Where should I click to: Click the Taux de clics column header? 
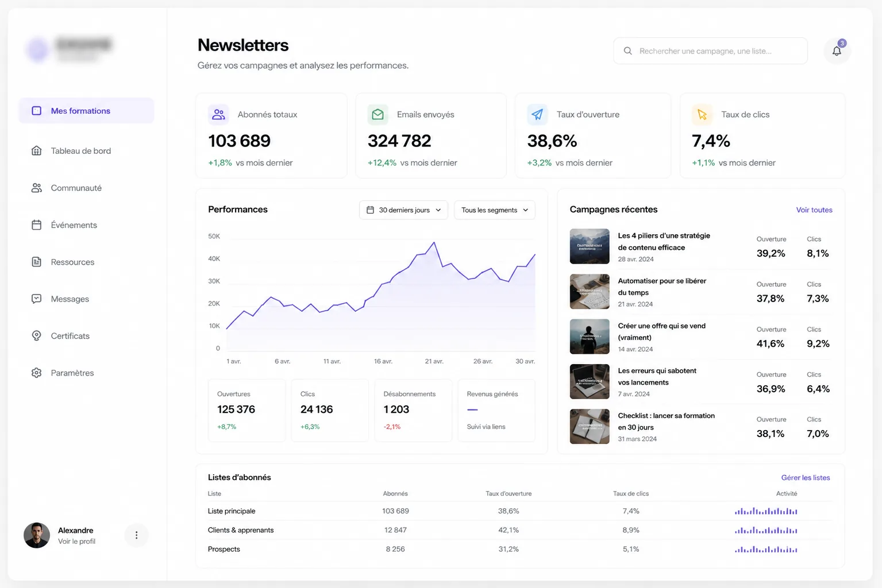[x=631, y=494]
